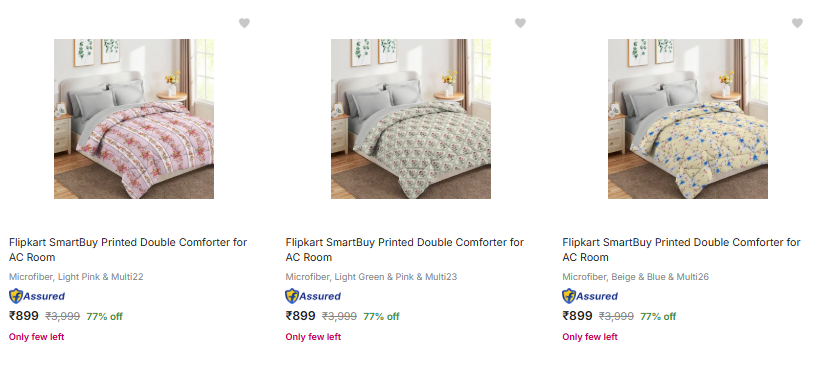Click the Assured badge on Light Pink comforter
This screenshot has width=820, height=381.
click(x=37, y=296)
